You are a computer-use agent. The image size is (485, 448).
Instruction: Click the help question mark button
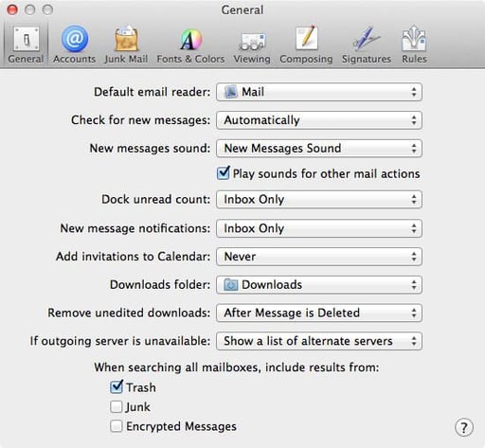[464, 428]
